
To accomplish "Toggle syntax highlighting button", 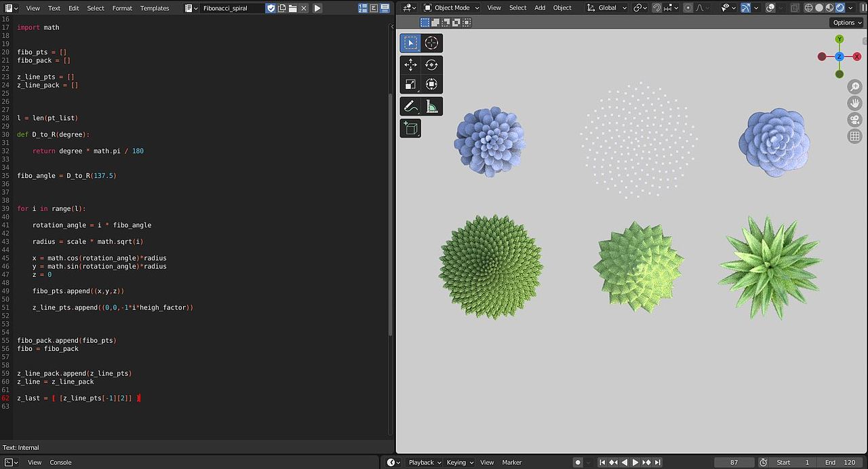I will click(384, 8).
